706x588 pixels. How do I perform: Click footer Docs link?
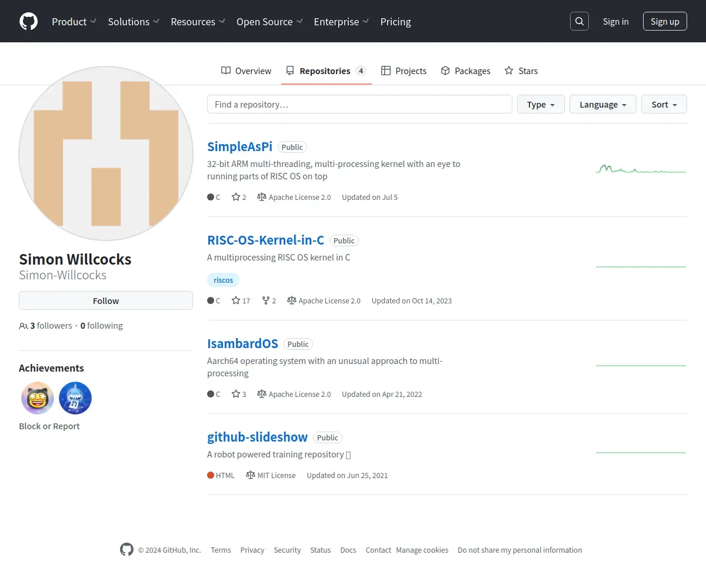coord(348,550)
